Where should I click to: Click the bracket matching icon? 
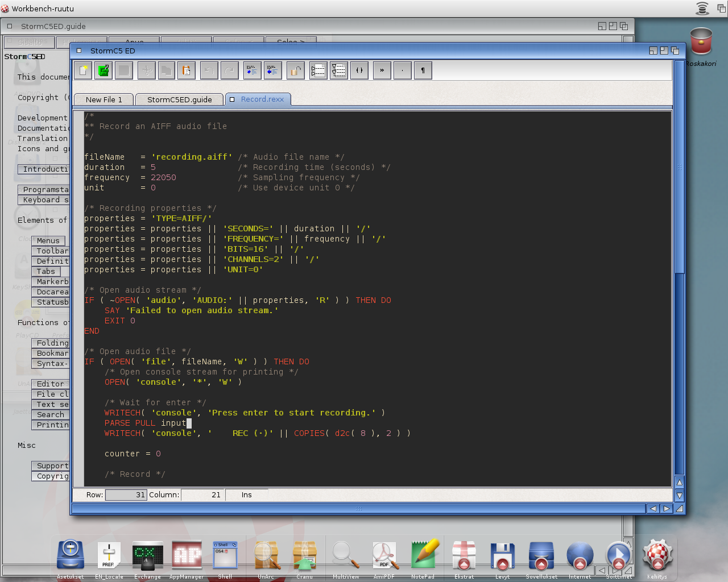pos(359,70)
